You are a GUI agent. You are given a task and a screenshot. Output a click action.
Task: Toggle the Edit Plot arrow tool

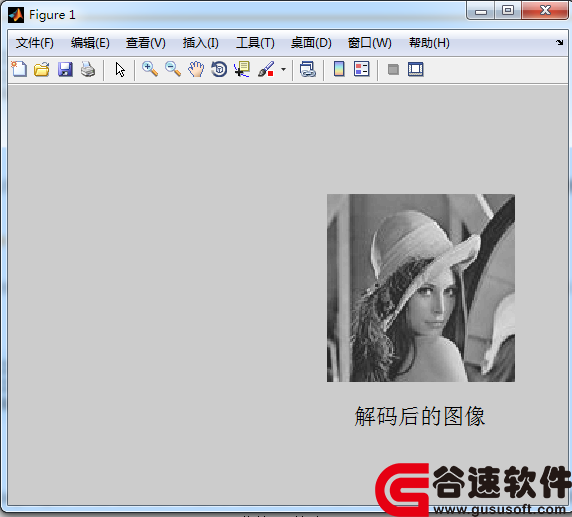pos(120,69)
